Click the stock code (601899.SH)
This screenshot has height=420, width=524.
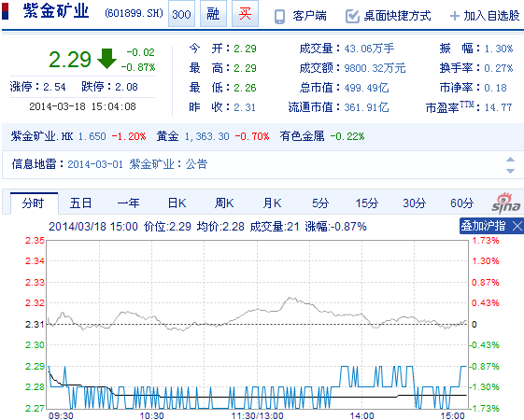point(134,13)
